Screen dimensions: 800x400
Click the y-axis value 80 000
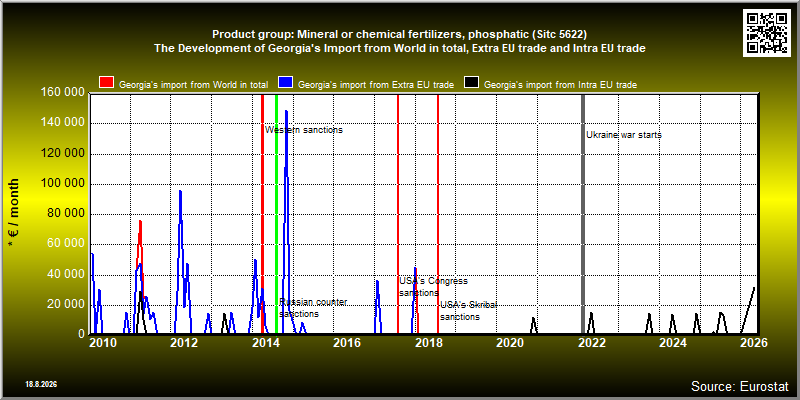click(x=66, y=214)
